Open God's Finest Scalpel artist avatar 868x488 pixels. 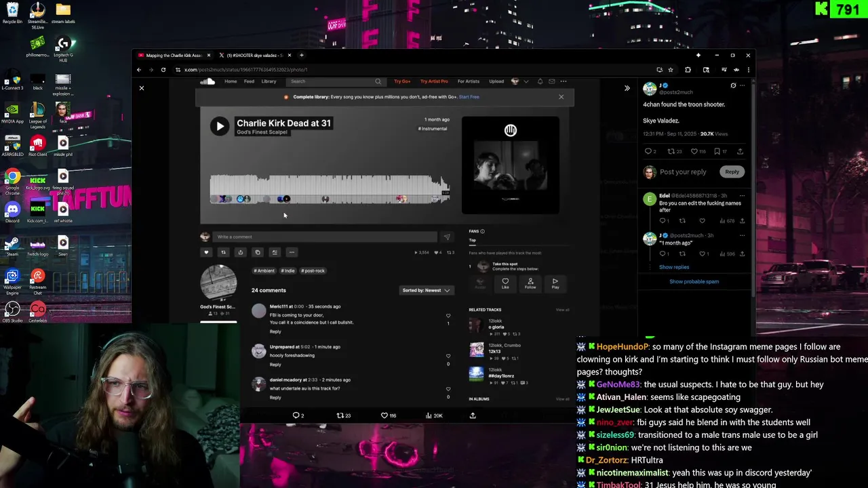(x=218, y=282)
